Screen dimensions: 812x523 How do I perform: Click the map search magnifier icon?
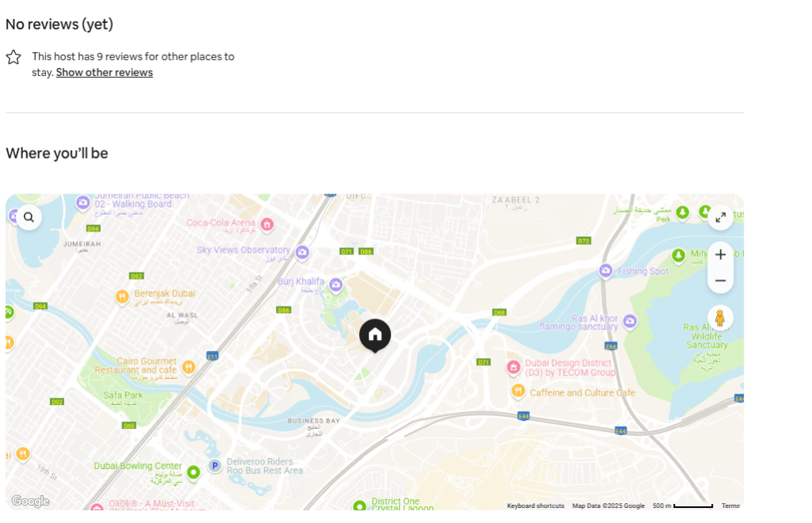pos(29,217)
